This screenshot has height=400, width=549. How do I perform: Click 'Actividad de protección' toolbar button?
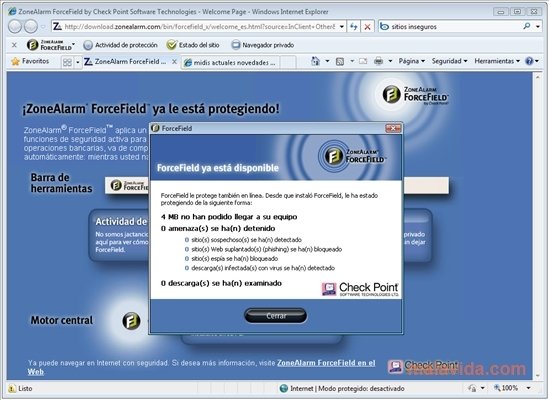[121, 45]
